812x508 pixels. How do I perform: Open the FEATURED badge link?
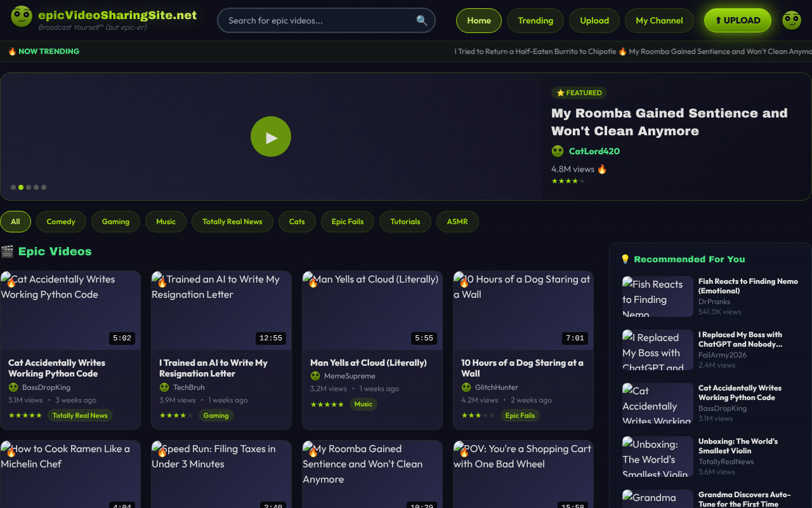579,93
